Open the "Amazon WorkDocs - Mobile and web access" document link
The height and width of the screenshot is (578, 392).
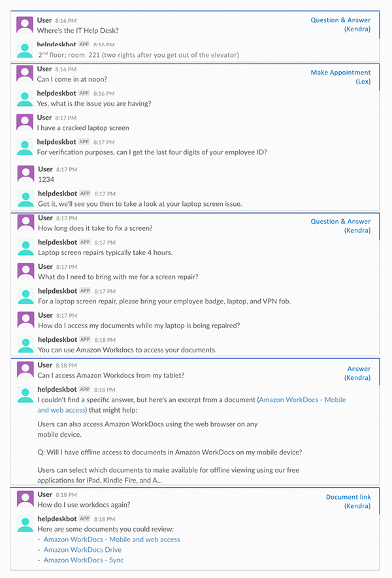click(x=112, y=539)
